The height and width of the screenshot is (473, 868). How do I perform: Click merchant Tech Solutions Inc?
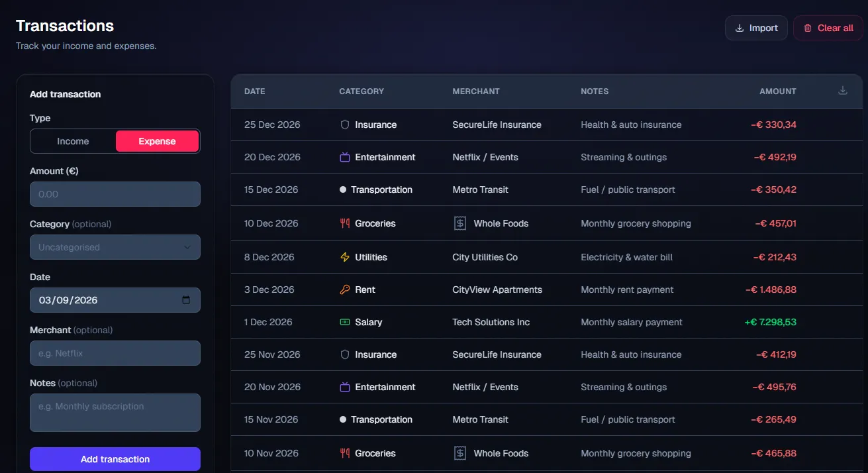491,322
